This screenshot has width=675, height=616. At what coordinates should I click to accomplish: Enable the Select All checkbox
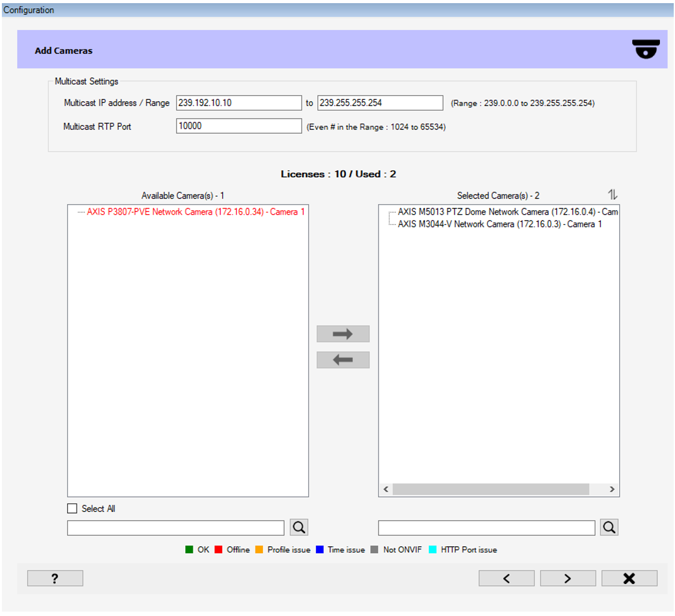pyautogui.click(x=72, y=509)
